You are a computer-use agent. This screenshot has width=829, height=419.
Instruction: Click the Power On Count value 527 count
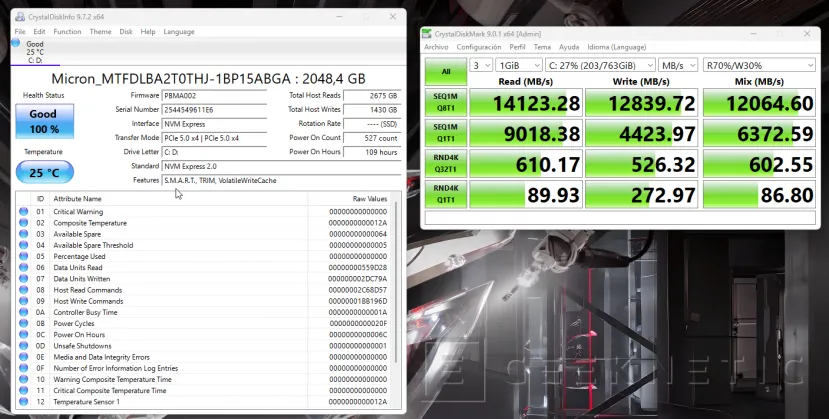(x=372, y=138)
